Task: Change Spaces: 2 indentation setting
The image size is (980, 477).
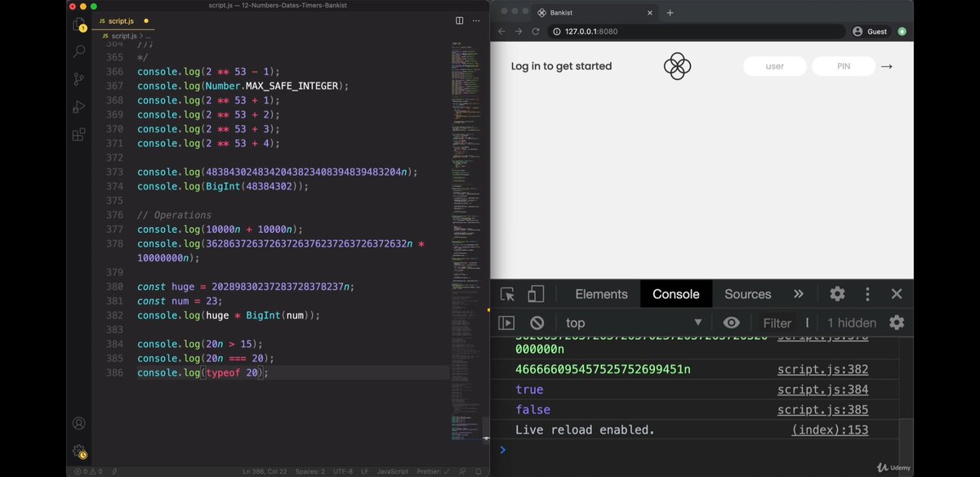Action: coord(310,471)
